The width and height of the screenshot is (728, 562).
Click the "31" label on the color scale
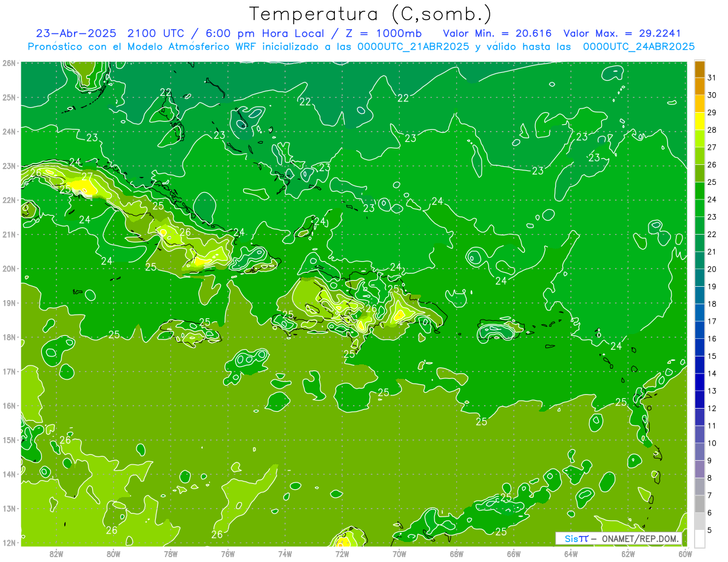(x=712, y=78)
